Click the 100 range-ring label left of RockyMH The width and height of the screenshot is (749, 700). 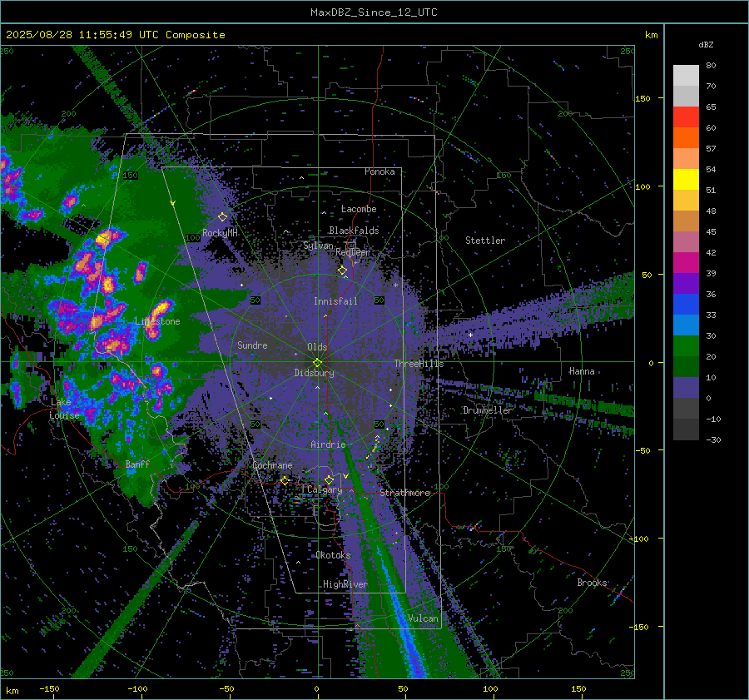point(193,237)
